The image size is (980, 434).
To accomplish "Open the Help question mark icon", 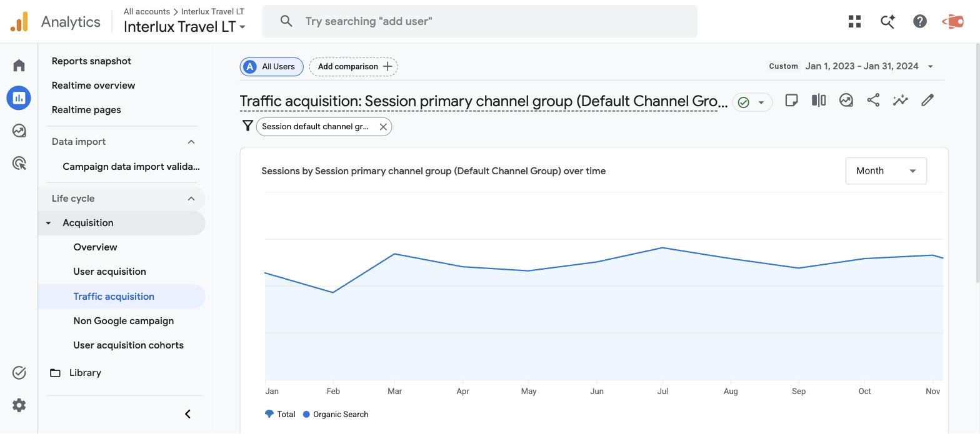I will click(x=920, y=22).
